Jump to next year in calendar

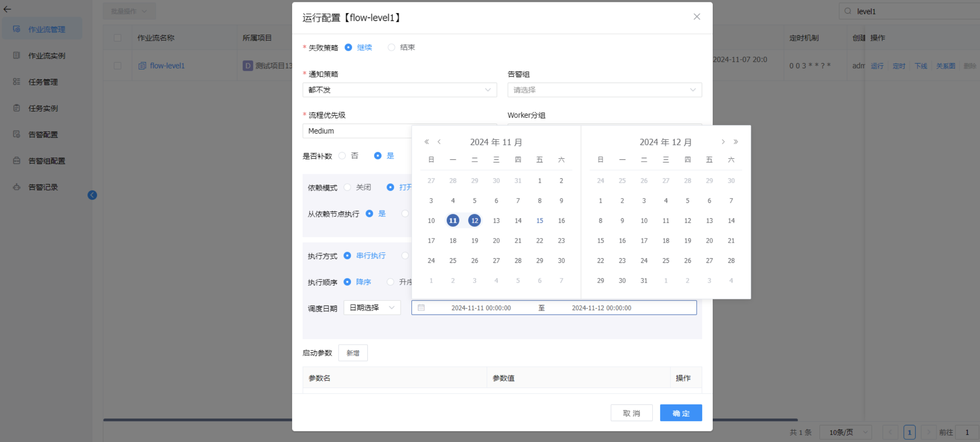[x=736, y=142]
